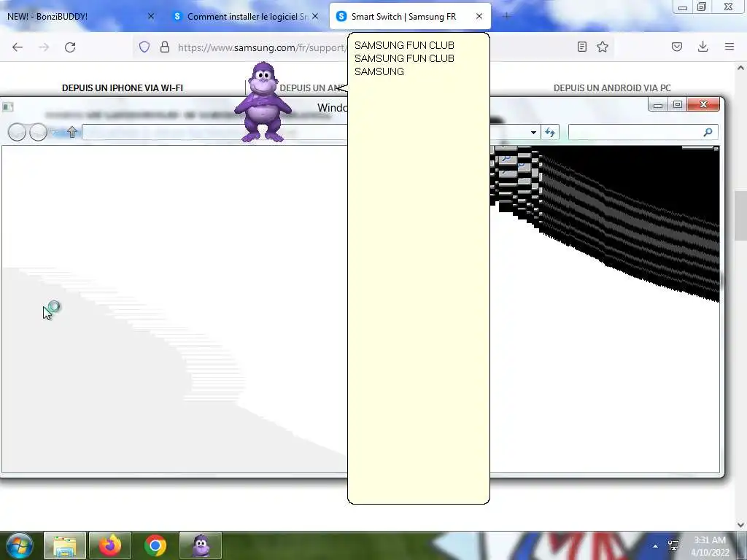Open the Windows Start menu
747x560 pixels.
[x=20, y=545]
